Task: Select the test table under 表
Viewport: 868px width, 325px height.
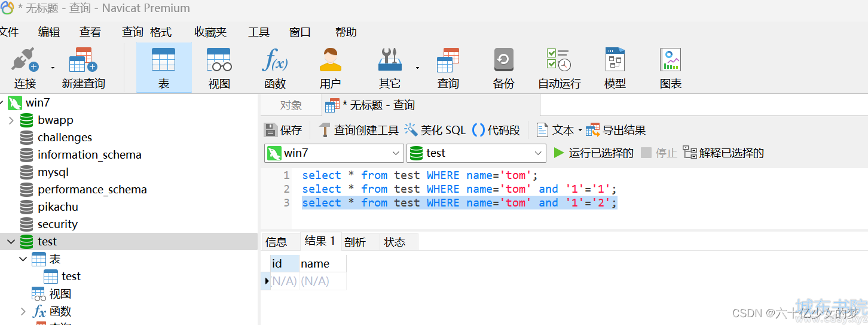Action: coord(71,277)
